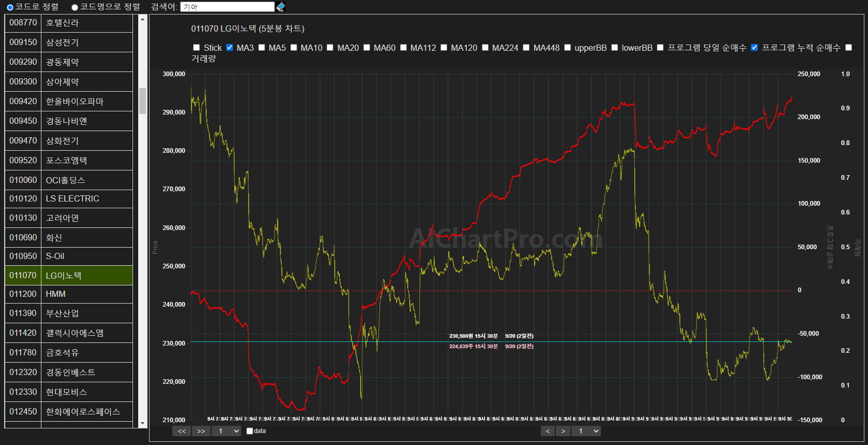
Task: Select the '코드명으로 정렬' sort option
Action: (x=75, y=7)
